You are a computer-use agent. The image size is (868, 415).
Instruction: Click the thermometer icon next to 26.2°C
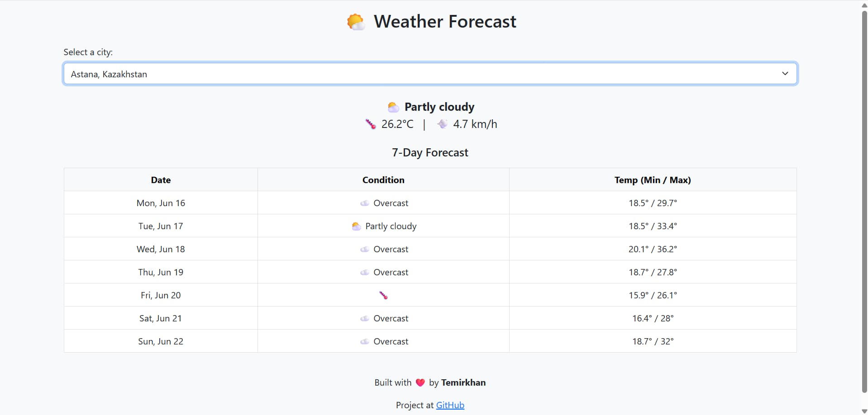point(371,124)
